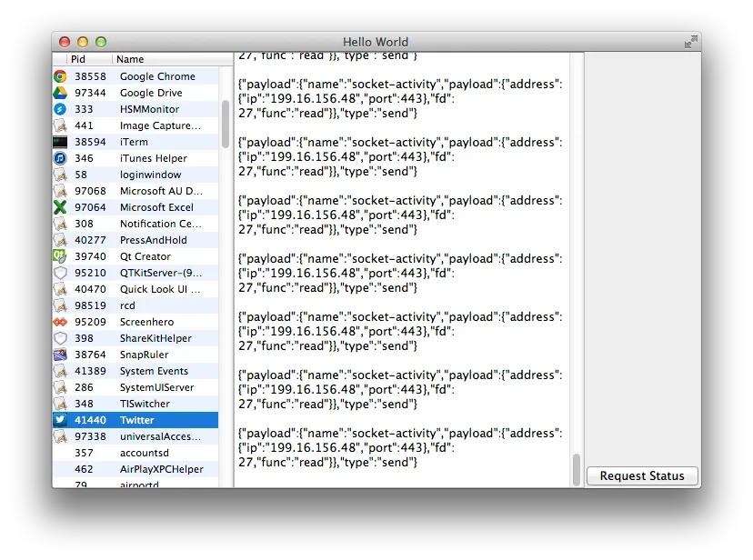Select accountsd process name
This screenshot has height=560, width=753.
pos(144,453)
